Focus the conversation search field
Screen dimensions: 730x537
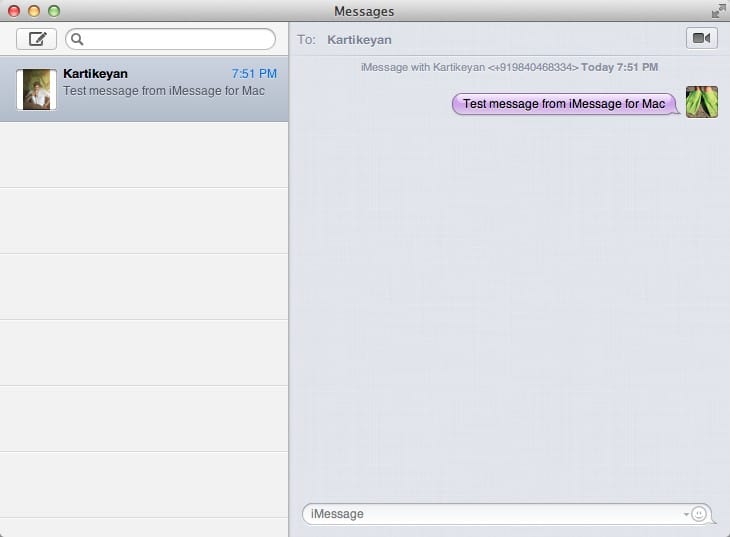click(x=175, y=39)
